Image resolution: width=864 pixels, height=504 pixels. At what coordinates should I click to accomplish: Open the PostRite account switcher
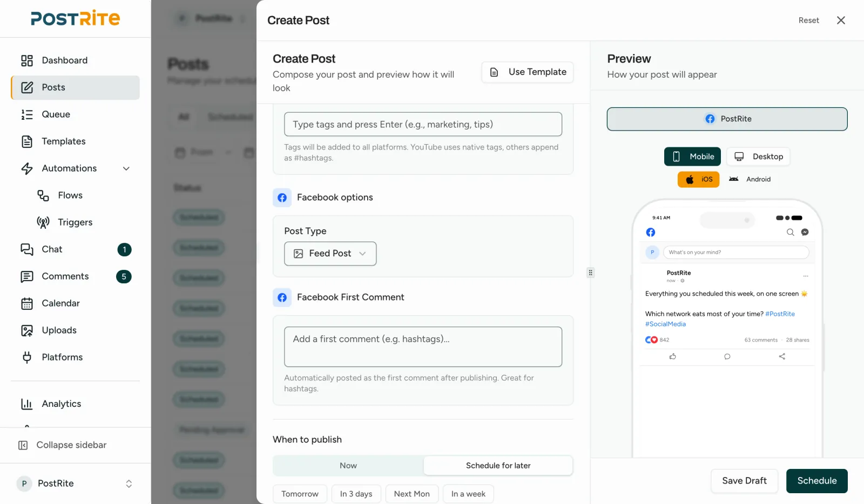(75, 483)
